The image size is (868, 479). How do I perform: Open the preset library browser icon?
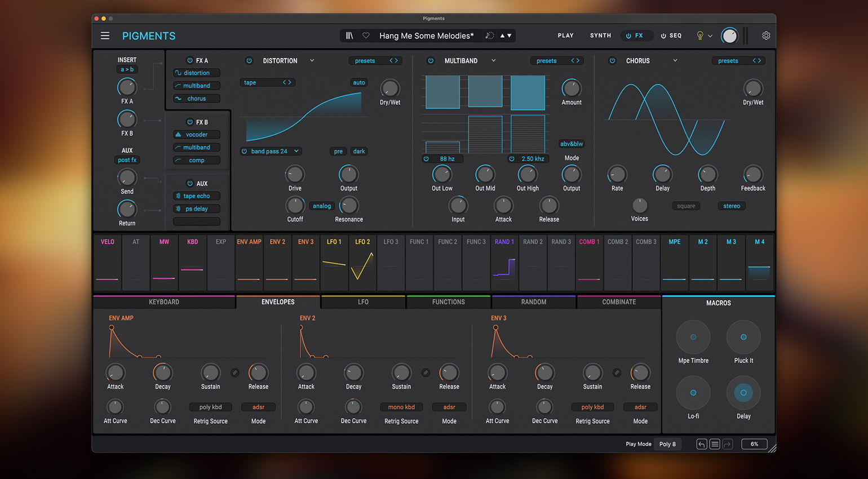[x=349, y=36]
